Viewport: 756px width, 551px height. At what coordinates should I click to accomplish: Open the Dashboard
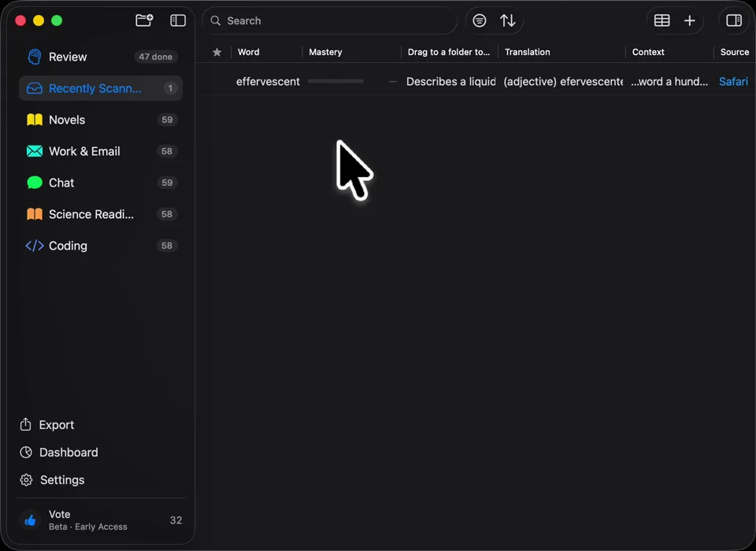coord(58,452)
